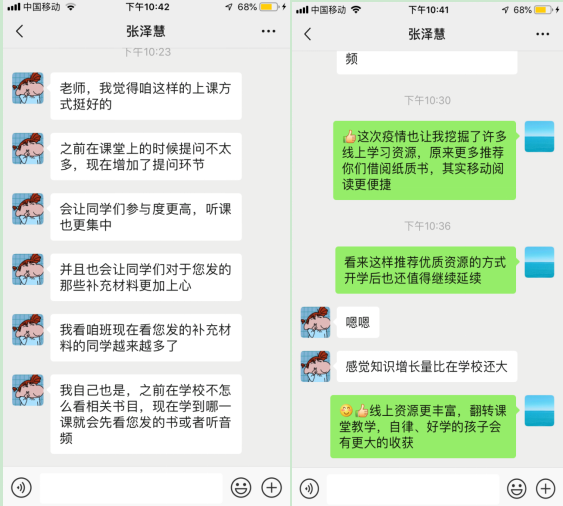Open the more options menu in the left chat

(268, 31)
